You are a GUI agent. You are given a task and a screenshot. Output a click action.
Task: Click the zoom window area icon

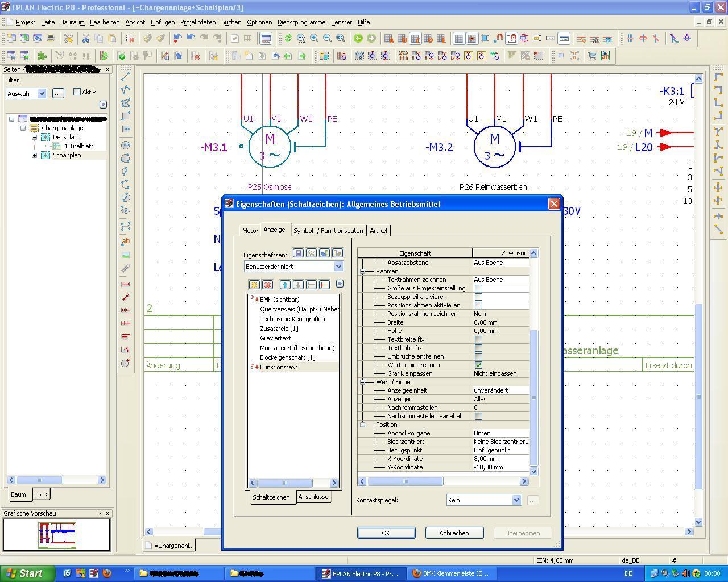[x=301, y=38]
